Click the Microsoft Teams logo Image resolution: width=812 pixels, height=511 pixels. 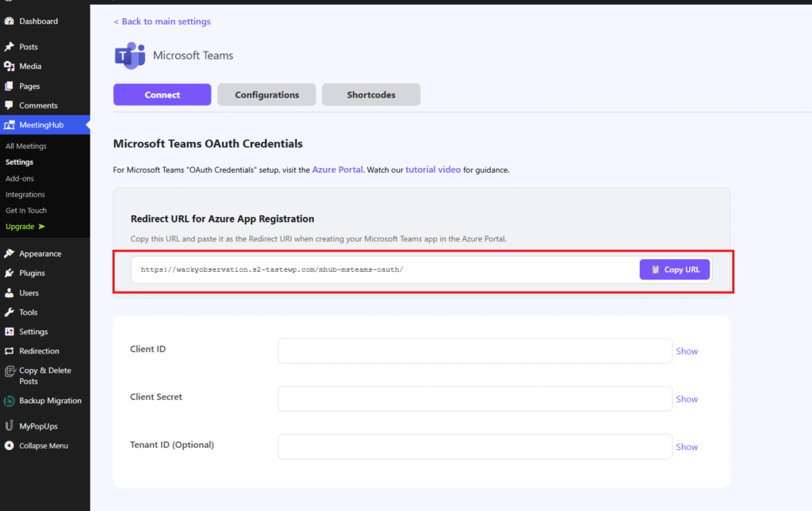pos(129,55)
